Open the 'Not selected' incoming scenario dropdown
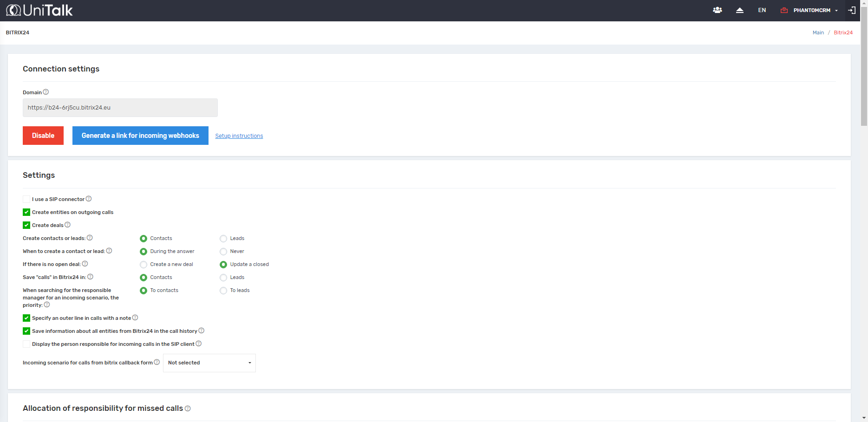Viewport: 868px width, 422px height. click(x=209, y=363)
